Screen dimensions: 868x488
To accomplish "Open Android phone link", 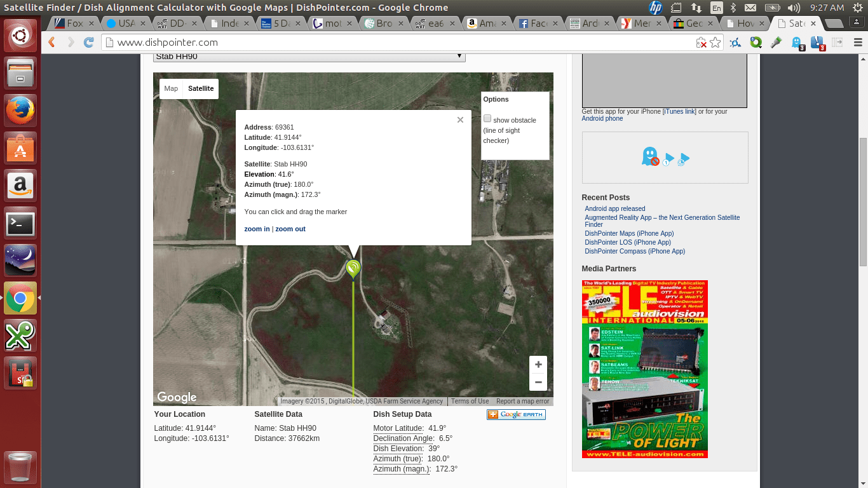I will pos(602,118).
